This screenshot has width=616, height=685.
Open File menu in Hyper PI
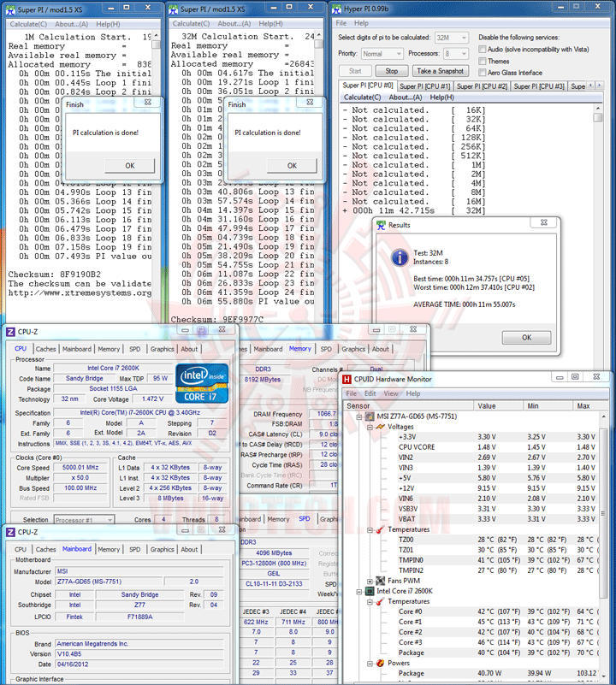tap(341, 23)
